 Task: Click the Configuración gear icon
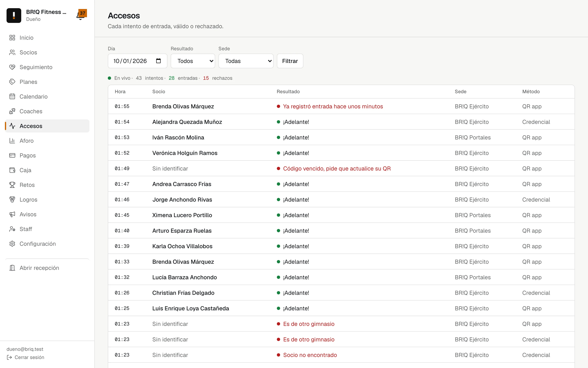coord(12,244)
